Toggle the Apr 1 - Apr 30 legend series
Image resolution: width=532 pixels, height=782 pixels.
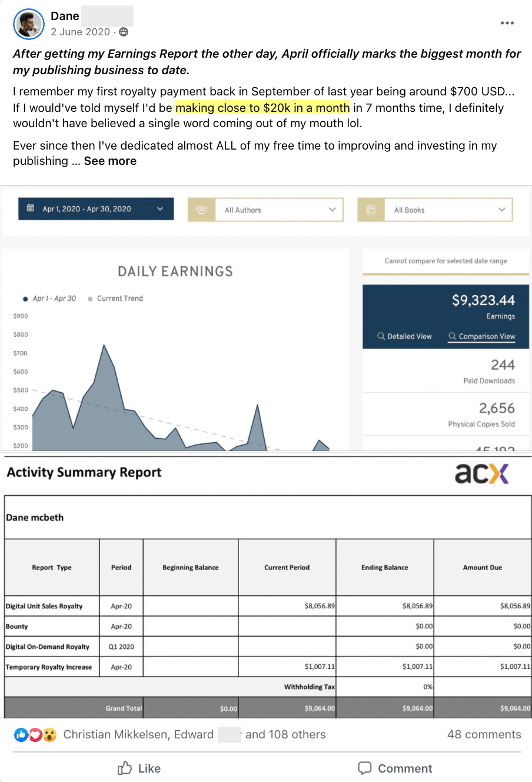(x=49, y=299)
